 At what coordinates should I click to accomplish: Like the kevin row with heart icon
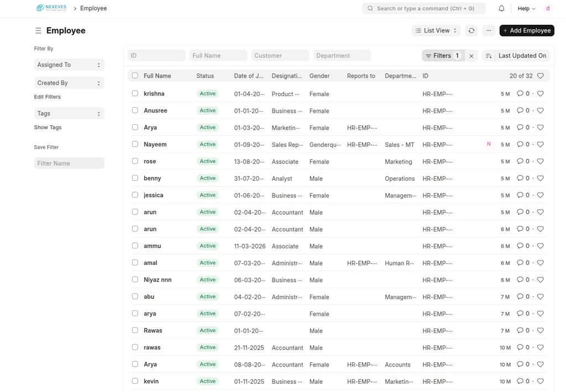click(541, 381)
